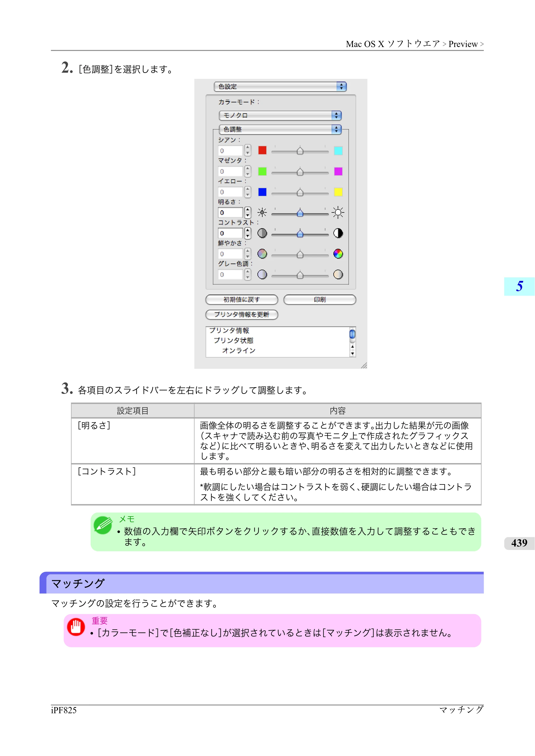Image resolution: width=535 pixels, height=756 pixels.
Task: Click the 鮮やかさ value stepper
Action: click(x=248, y=254)
